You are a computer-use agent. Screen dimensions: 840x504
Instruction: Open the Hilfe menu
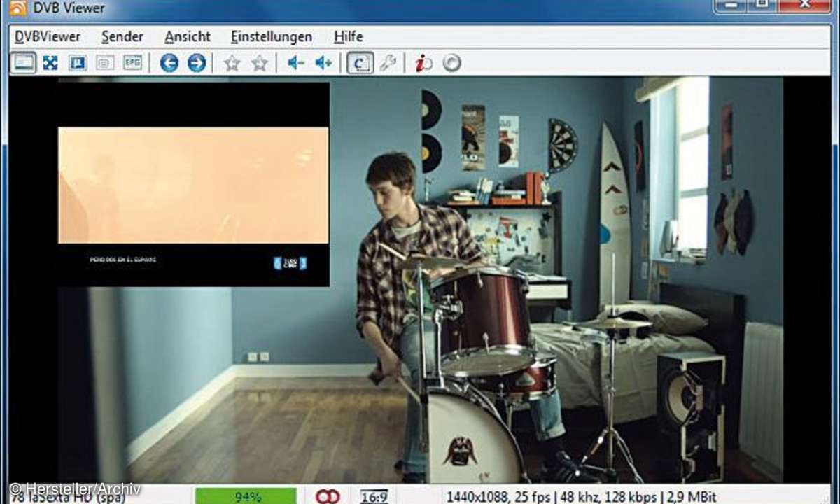348,36
